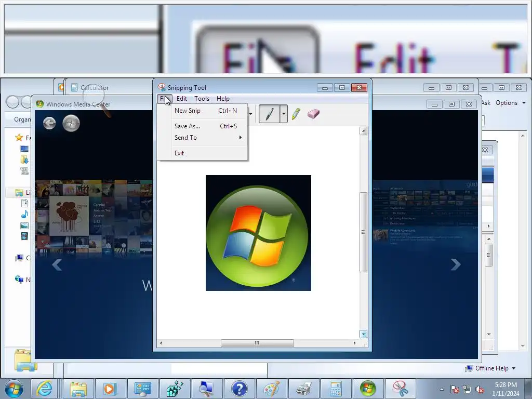Click the captured Media Center logo snip
The image size is (532, 399).
coord(258,233)
